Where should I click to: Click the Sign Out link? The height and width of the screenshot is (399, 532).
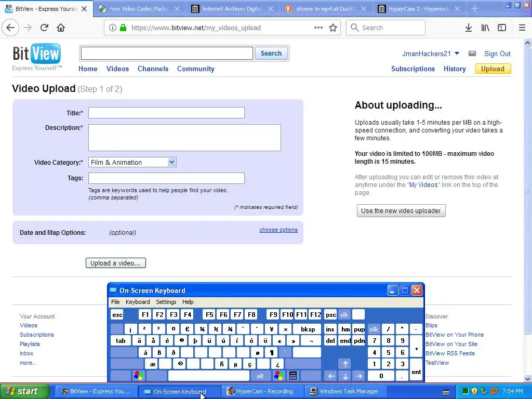pyautogui.click(x=497, y=54)
